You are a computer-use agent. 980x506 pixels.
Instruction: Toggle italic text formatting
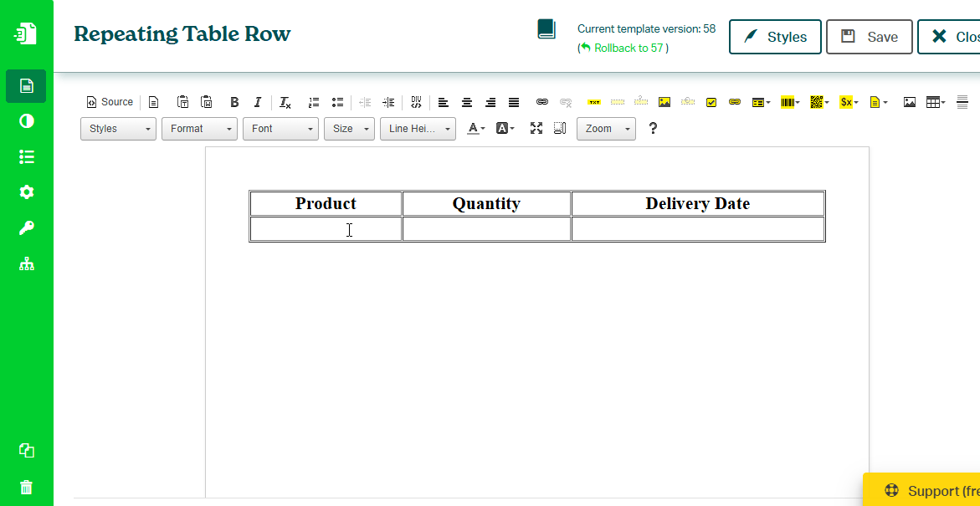(x=258, y=102)
